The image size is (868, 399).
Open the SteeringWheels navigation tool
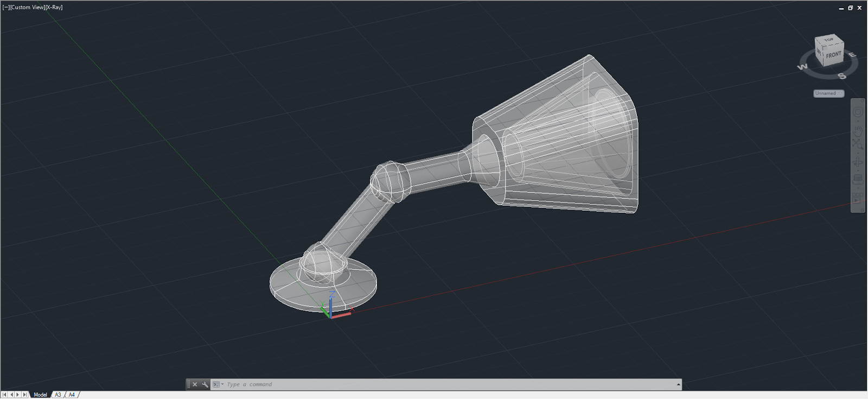click(x=858, y=111)
